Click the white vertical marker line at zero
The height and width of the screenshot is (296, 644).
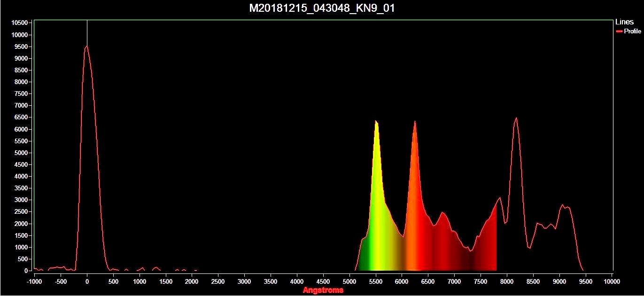click(x=87, y=32)
